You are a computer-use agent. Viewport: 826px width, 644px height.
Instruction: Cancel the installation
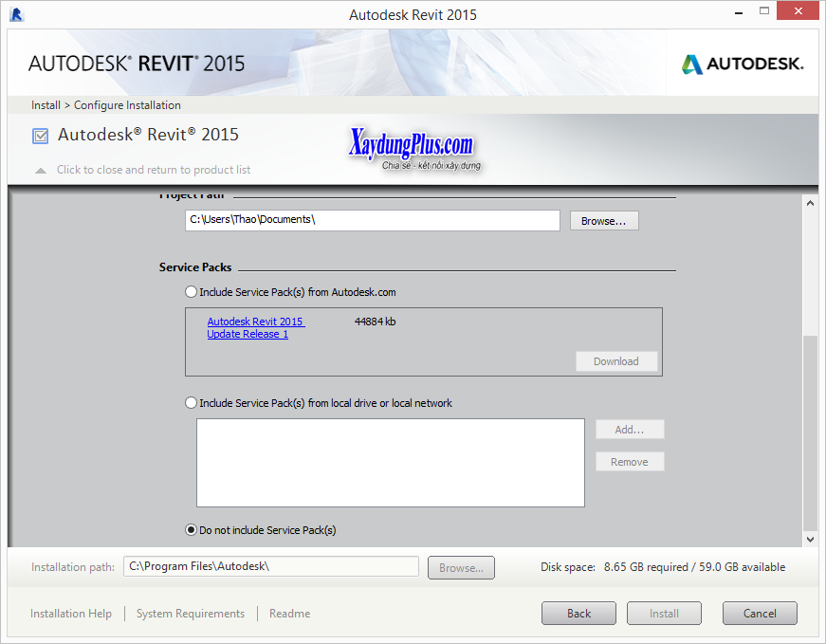point(760,614)
